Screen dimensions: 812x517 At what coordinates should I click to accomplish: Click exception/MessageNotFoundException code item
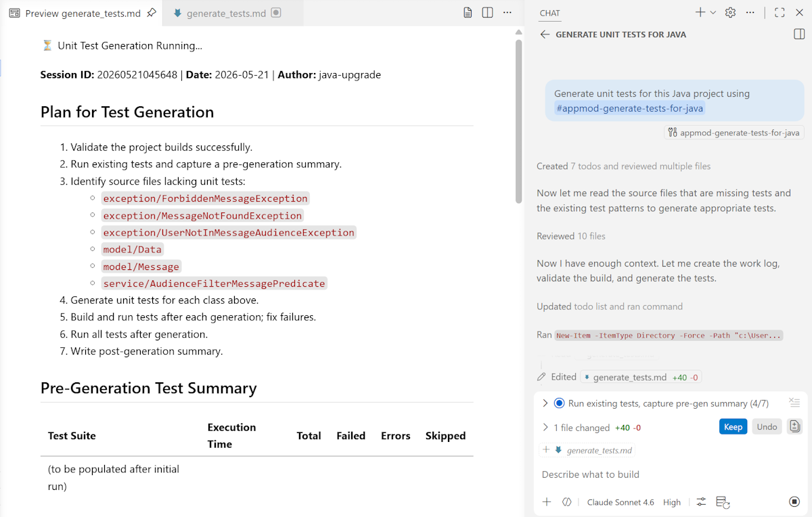tap(202, 215)
